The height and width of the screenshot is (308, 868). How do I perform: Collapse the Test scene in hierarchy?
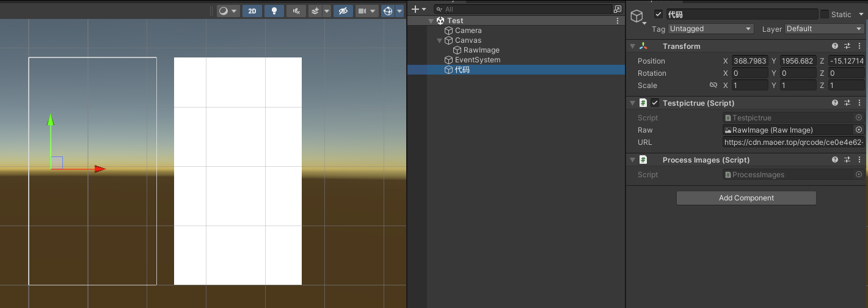pyautogui.click(x=431, y=21)
